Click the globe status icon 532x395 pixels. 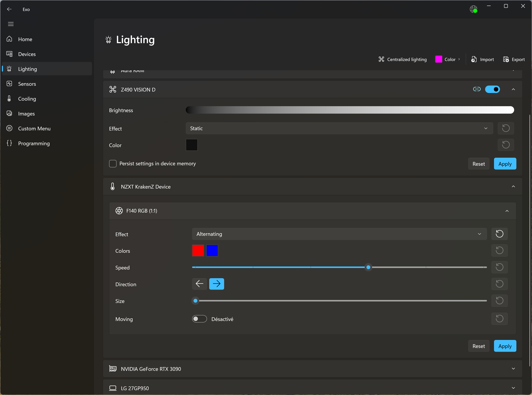pyautogui.click(x=473, y=9)
